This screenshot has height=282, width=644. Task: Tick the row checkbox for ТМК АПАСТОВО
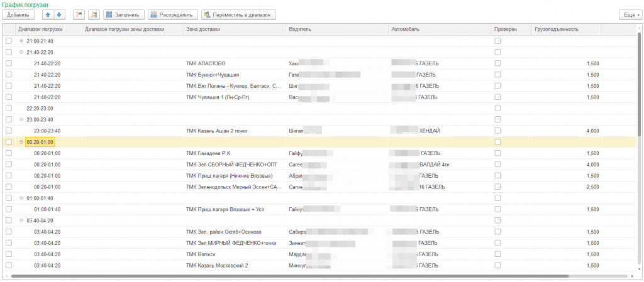pyautogui.click(x=9, y=63)
